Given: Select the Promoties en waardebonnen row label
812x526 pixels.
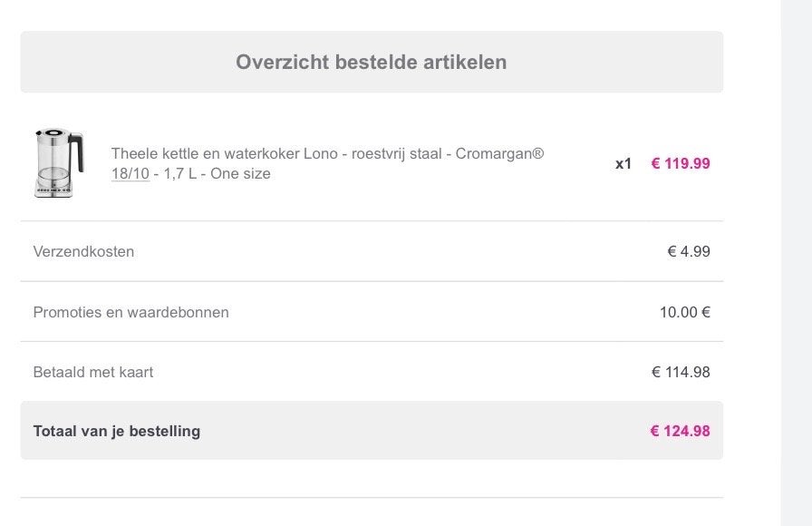Looking at the screenshot, I should (131, 313).
